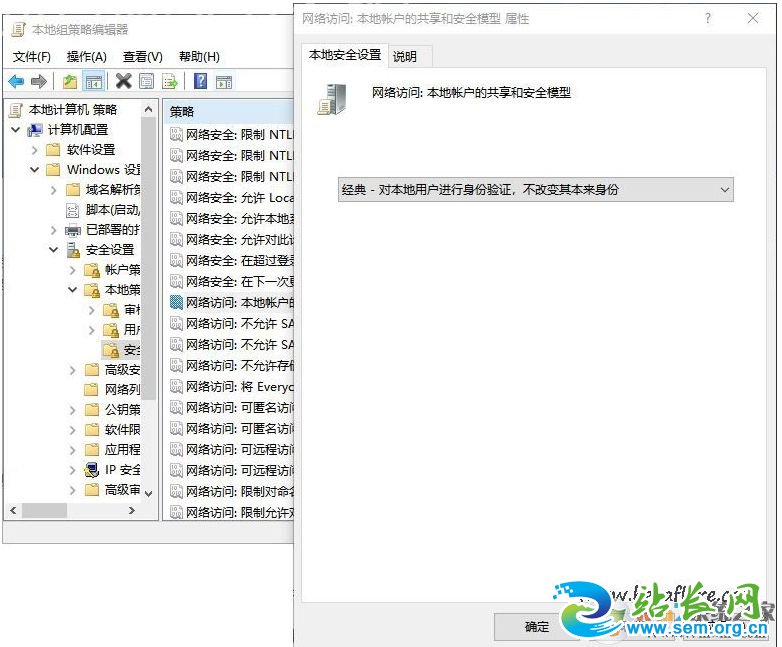This screenshot has height=647, width=782.
Task: Expand the 帐户策 tree node
Action: (x=73, y=270)
